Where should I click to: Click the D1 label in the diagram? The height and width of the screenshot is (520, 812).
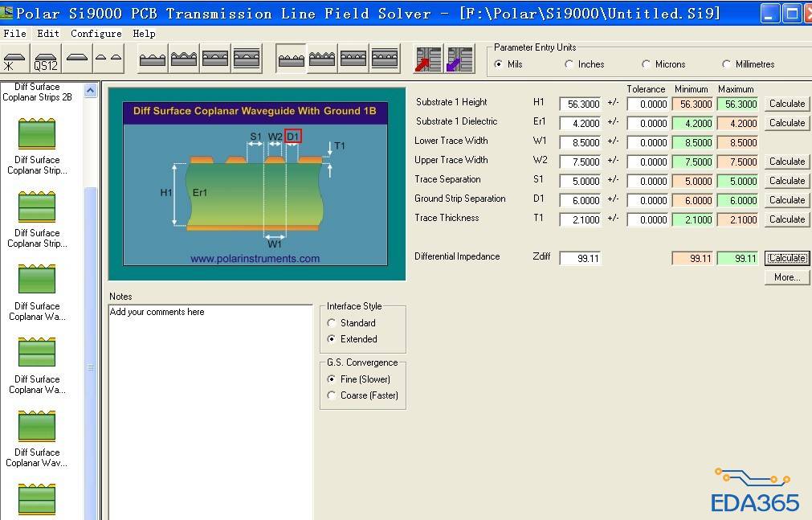coord(292,137)
